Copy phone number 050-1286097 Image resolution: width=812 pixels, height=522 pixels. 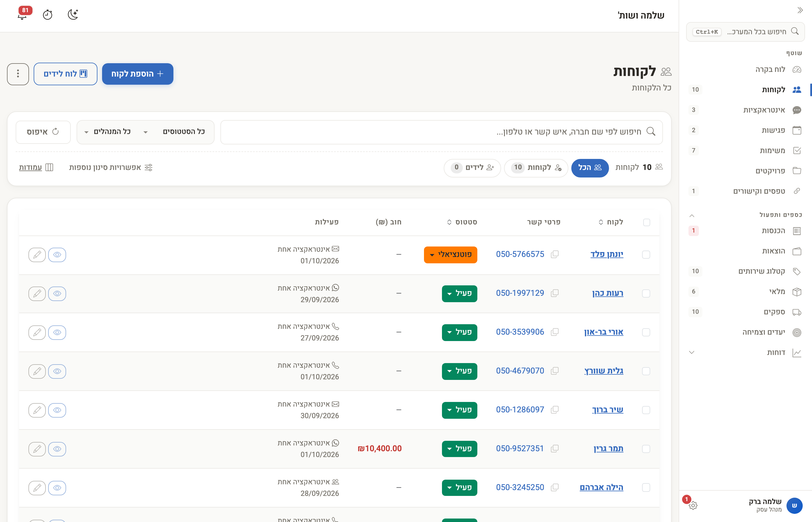point(555,409)
